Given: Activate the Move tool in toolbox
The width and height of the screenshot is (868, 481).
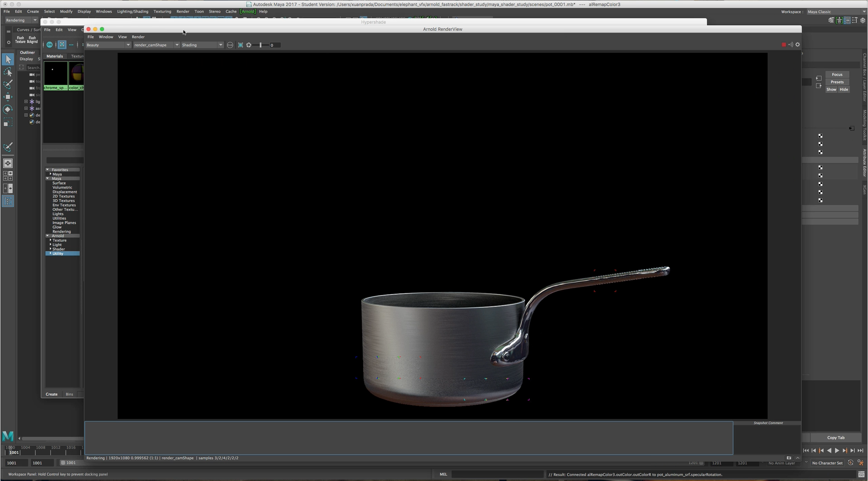Looking at the screenshot, I should 8,97.
